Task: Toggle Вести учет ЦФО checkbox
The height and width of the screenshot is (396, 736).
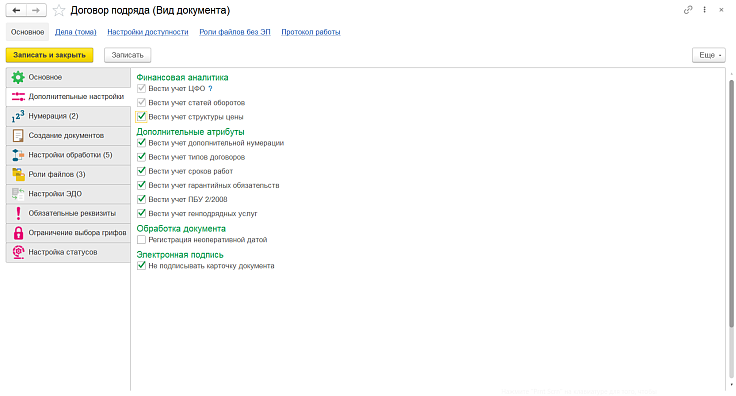Action: click(141, 88)
